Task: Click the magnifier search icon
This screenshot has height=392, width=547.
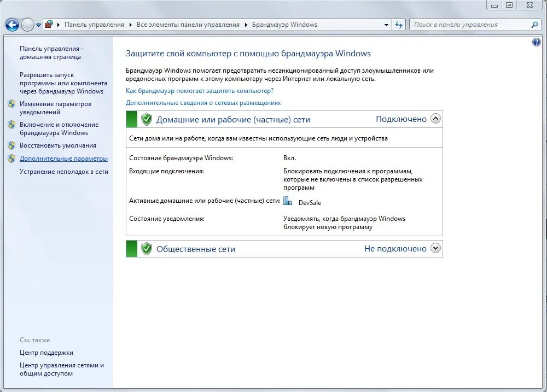Action: tap(534, 25)
